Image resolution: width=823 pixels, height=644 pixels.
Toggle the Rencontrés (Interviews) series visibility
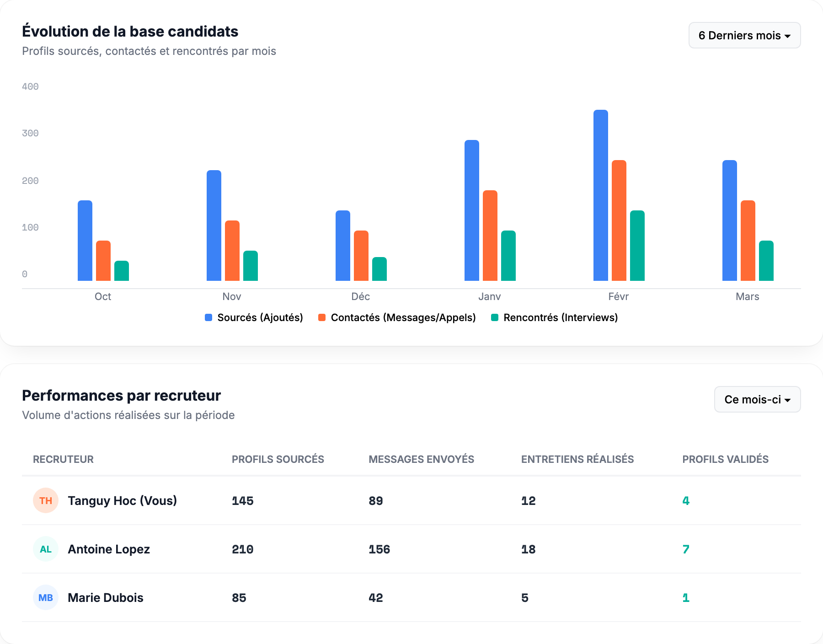560,317
